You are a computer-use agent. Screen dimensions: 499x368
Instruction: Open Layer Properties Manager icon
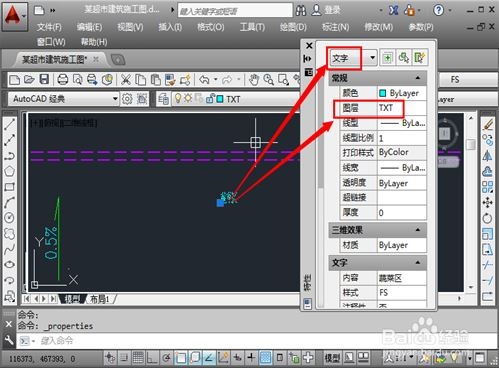click(163, 99)
